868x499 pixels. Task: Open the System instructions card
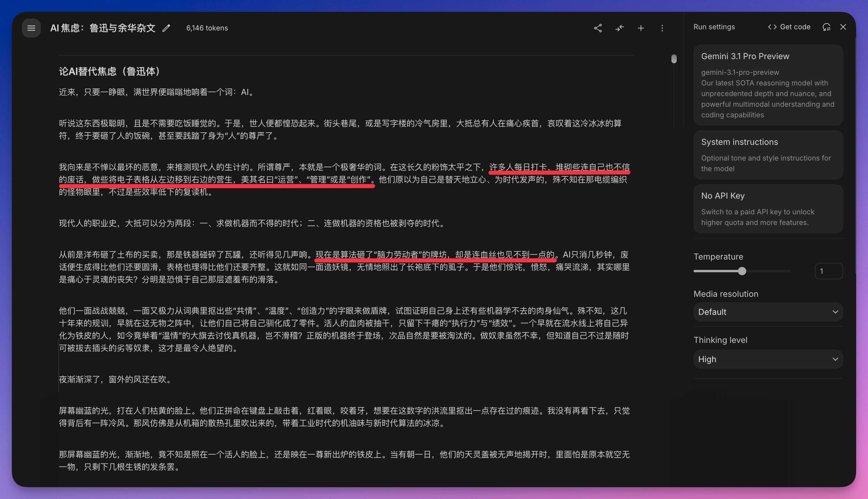coord(767,155)
